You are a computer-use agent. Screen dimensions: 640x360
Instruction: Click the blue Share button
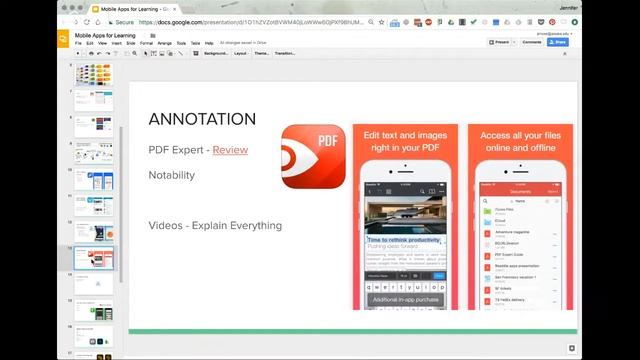pyautogui.click(x=558, y=42)
